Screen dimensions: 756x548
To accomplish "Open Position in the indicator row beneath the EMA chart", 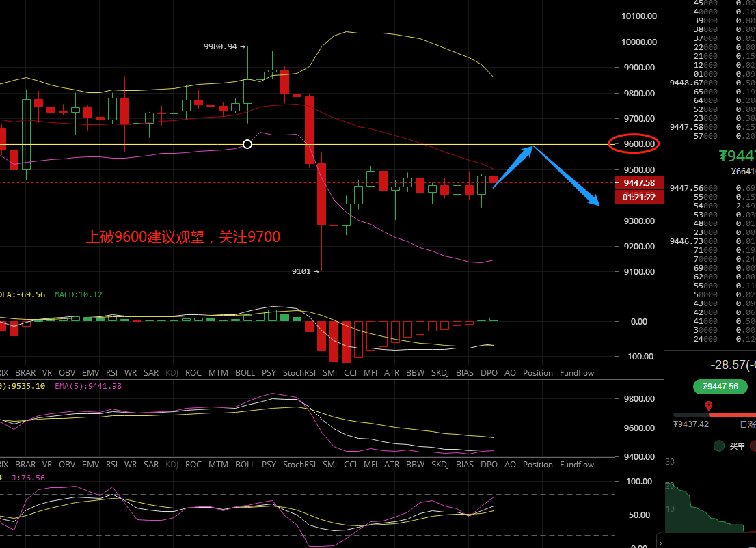I will coord(537,465).
